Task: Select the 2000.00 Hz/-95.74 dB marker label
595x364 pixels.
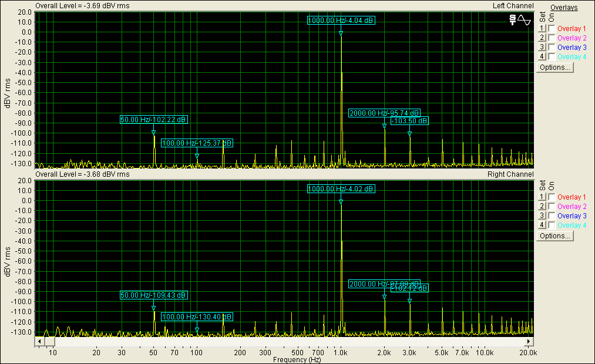Action: pos(384,113)
